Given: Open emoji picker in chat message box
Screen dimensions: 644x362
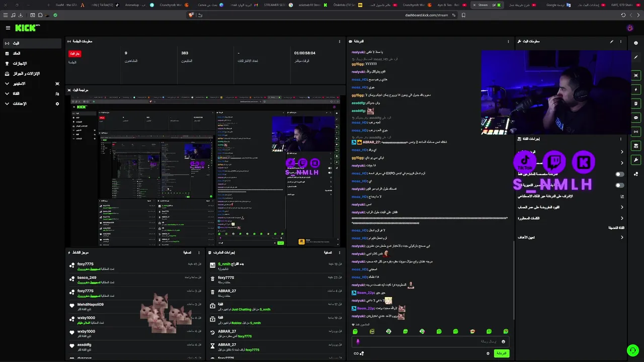Looking at the screenshot, I should tap(503, 341).
